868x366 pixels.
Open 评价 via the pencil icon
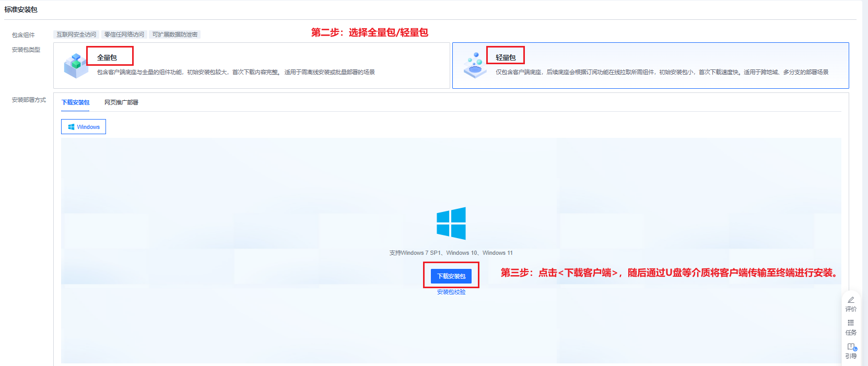pos(851,300)
